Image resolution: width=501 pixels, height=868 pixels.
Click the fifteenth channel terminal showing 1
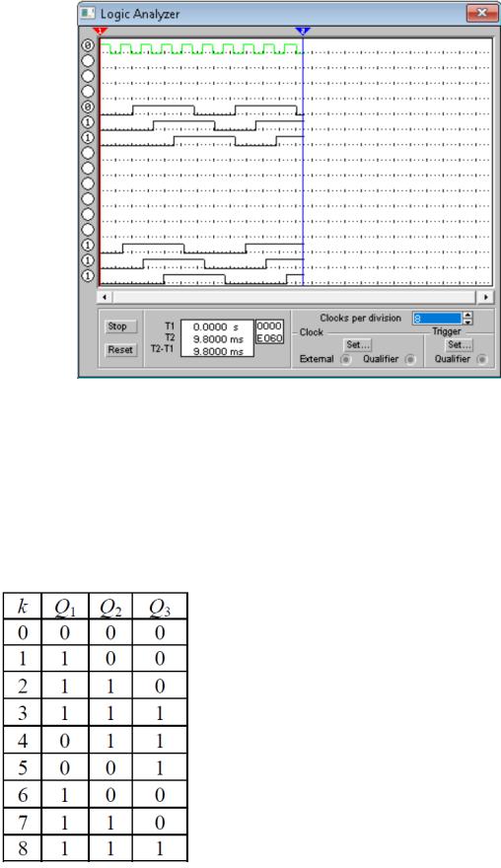point(88,260)
